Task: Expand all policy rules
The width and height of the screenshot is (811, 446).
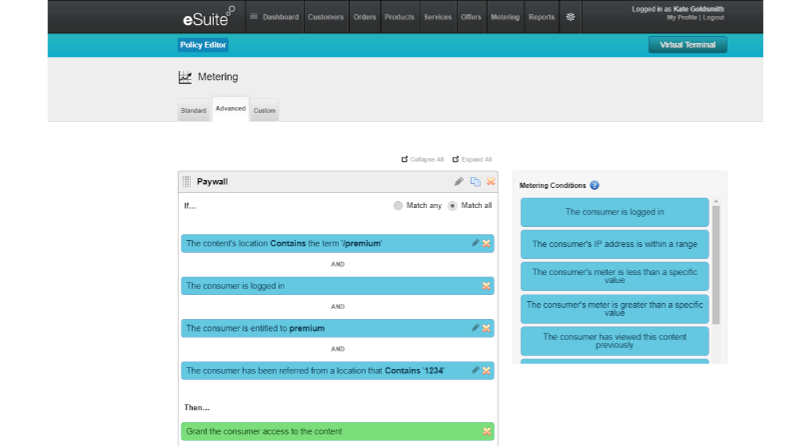Action: pyautogui.click(x=472, y=159)
